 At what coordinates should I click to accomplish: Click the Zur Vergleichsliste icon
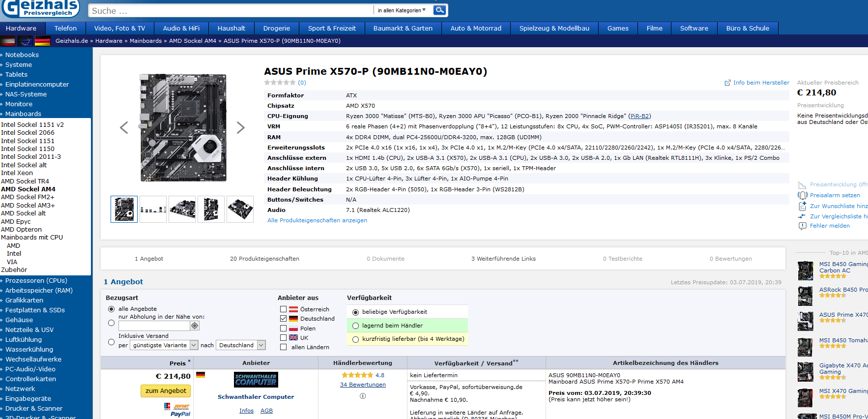(x=802, y=216)
